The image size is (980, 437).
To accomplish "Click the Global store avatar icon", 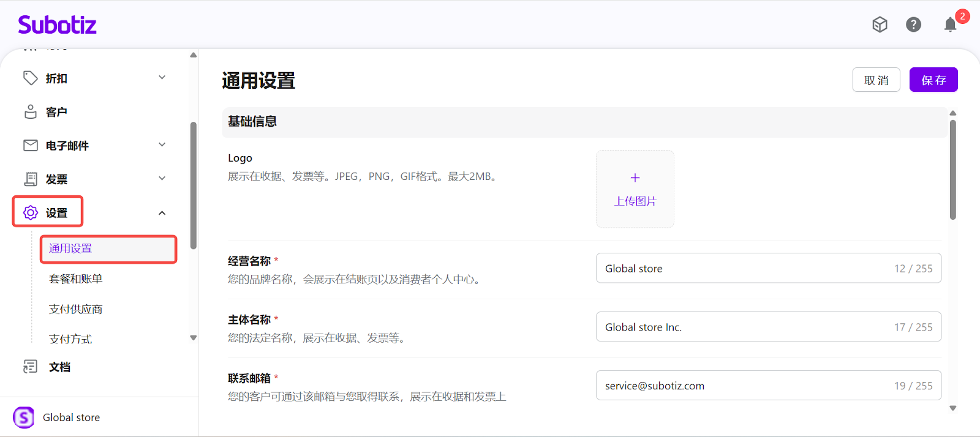I will 23,417.
